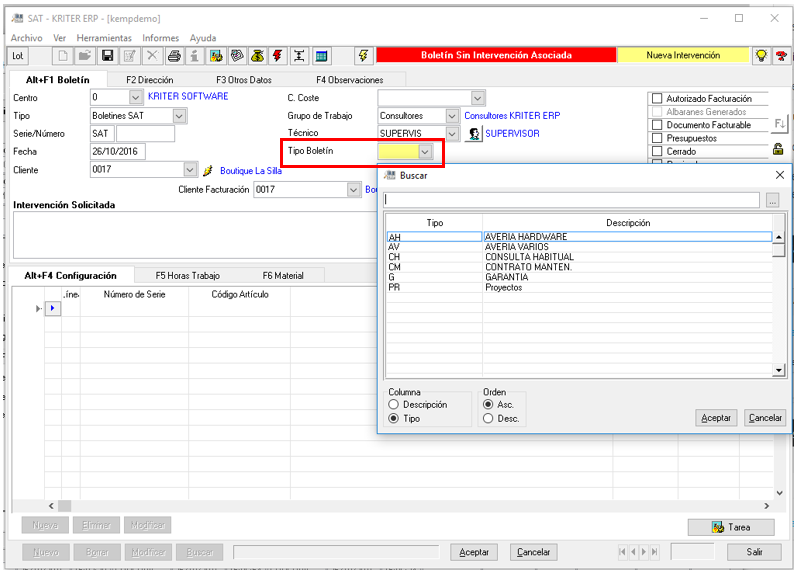Select Descripción column radio button
This screenshot has height=573, width=796.
tap(393, 405)
